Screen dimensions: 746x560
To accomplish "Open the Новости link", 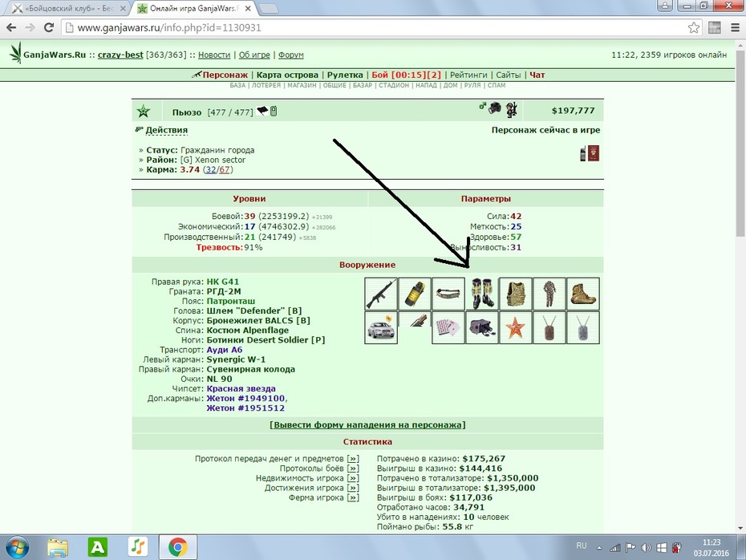I will coord(214,55).
